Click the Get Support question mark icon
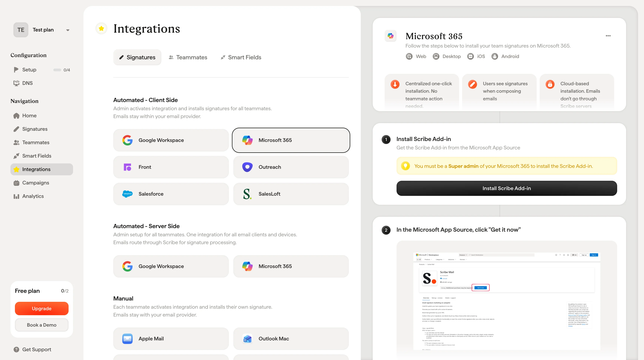 [x=16, y=350]
